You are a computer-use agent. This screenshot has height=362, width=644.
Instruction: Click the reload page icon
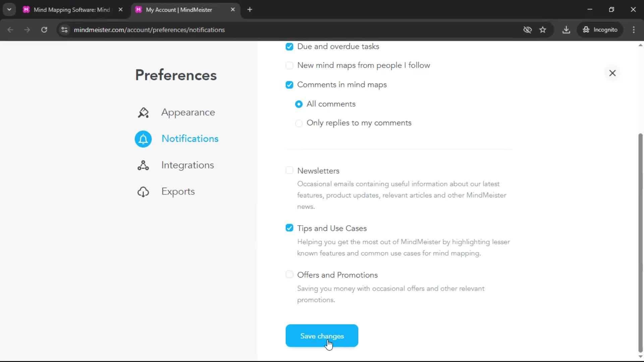pyautogui.click(x=44, y=30)
